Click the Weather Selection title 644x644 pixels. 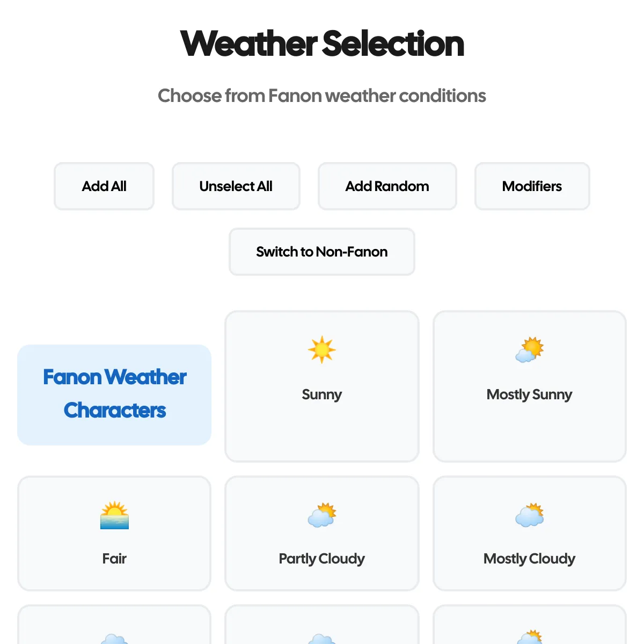(x=322, y=43)
